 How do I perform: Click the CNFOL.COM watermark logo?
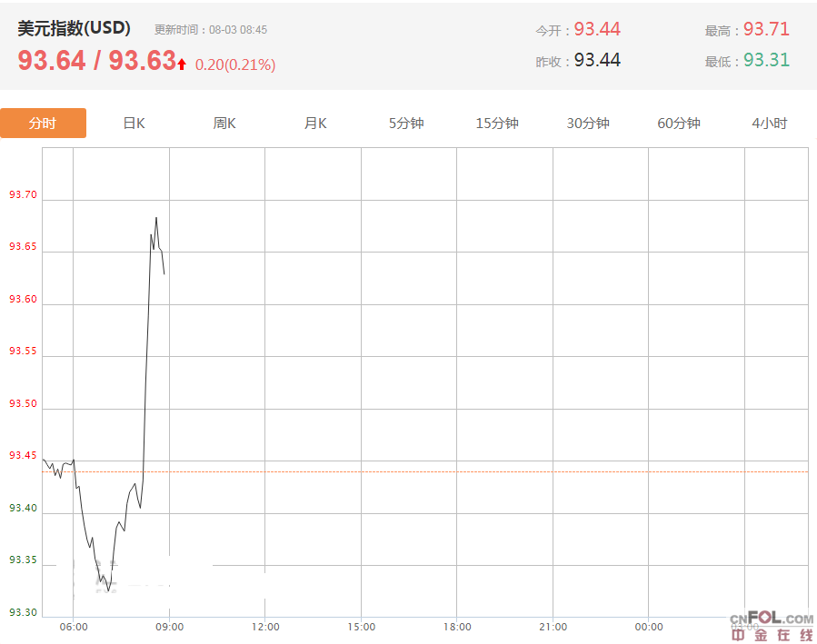pyautogui.click(x=772, y=627)
